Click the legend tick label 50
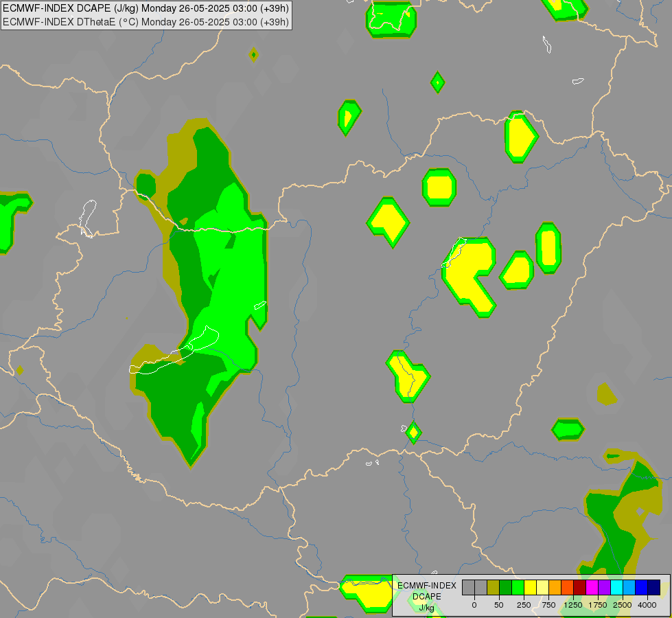672x618 pixels. [x=499, y=605]
